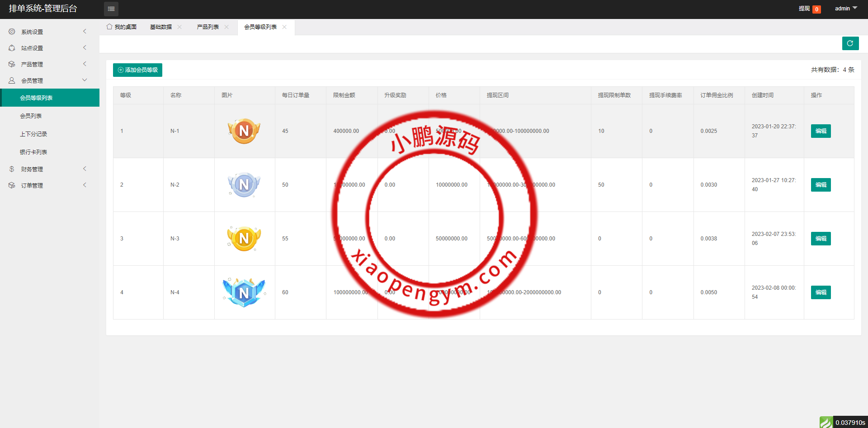Image resolution: width=868 pixels, height=428 pixels.
Task: Click the N-4 blue shield badge image
Action: point(244,292)
